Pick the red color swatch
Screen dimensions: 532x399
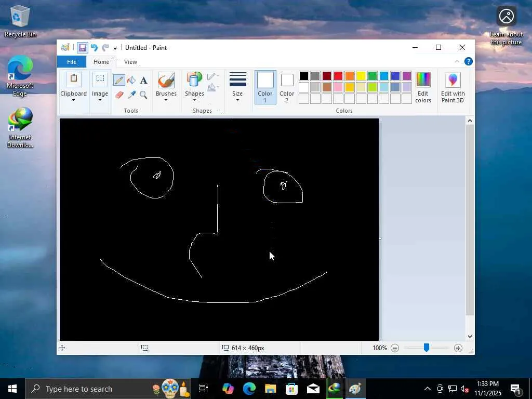pos(338,76)
